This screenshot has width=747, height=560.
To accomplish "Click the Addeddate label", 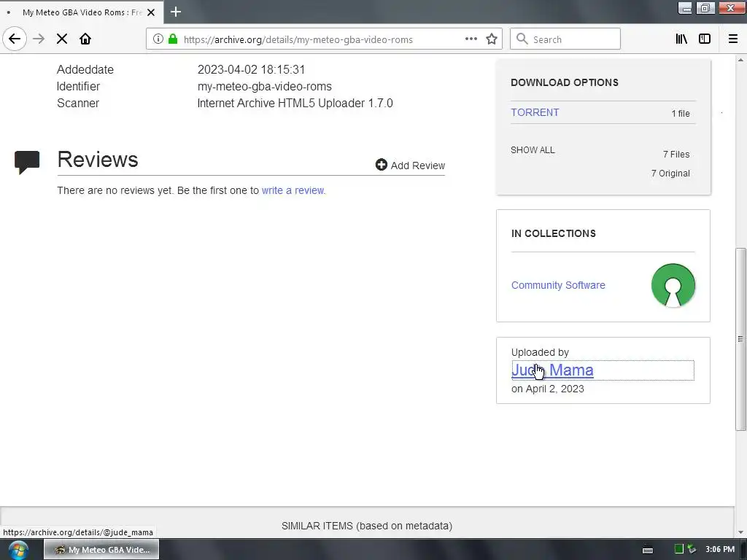I will (85, 69).
